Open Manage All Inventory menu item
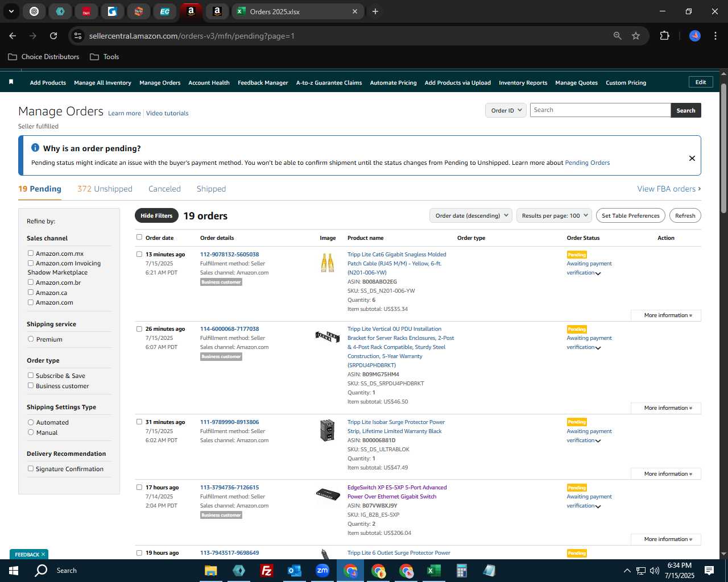728x582 pixels. click(102, 83)
